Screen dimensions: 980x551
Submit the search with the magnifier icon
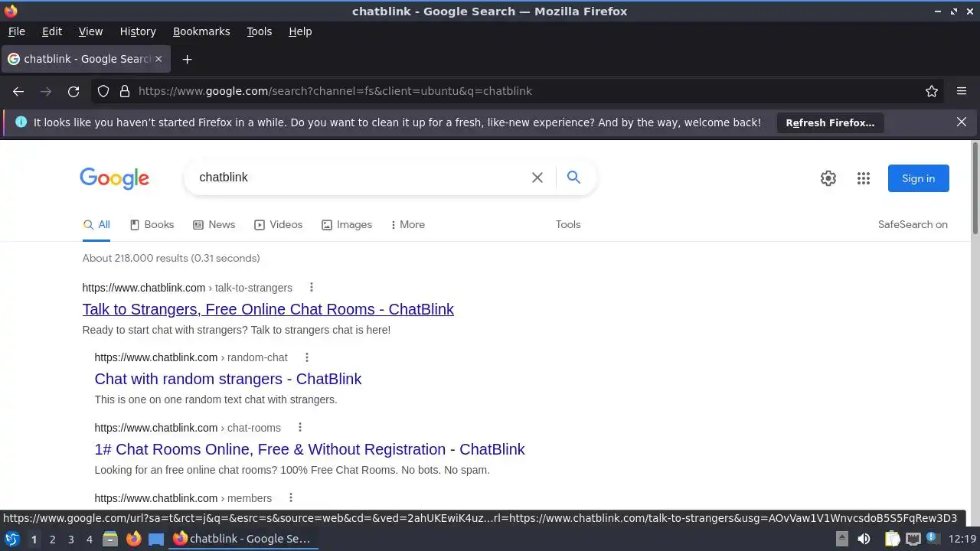pyautogui.click(x=573, y=178)
